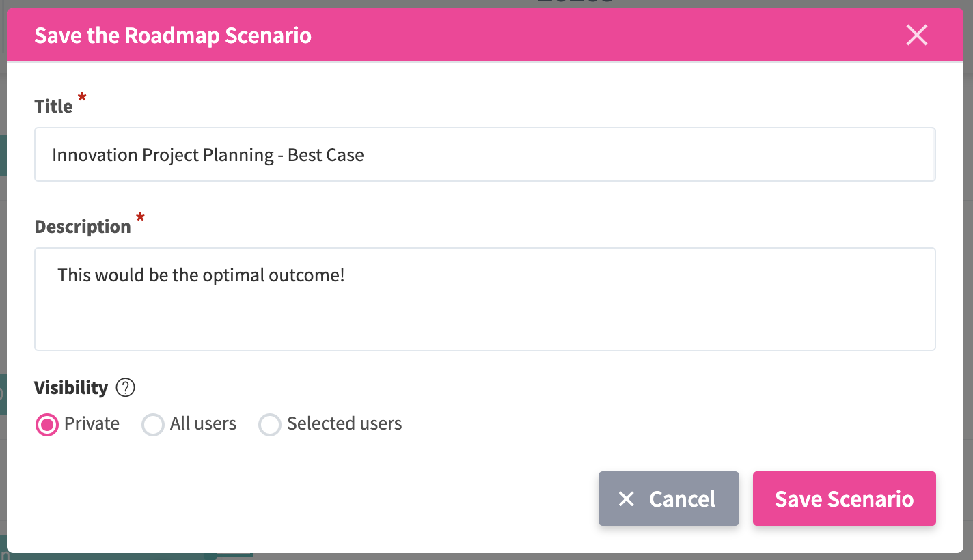Click the Title field label
Viewport: 973px width, 560px height.
click(x=53, y=107)
